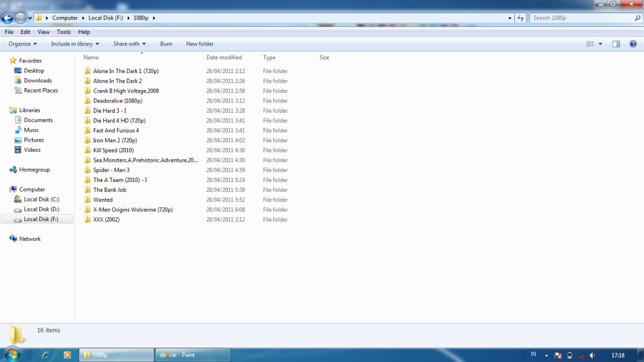Click the Forward navigation arrow

(20, 18)
